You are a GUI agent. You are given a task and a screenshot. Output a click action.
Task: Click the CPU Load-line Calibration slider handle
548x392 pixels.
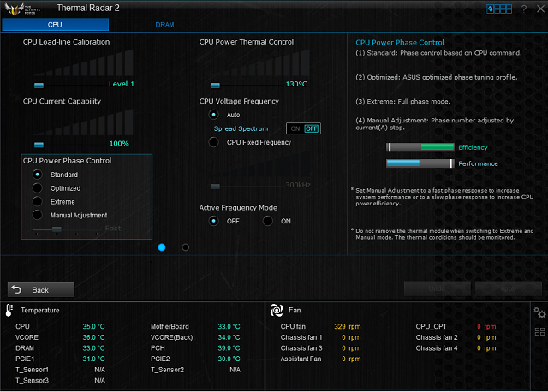39,85
